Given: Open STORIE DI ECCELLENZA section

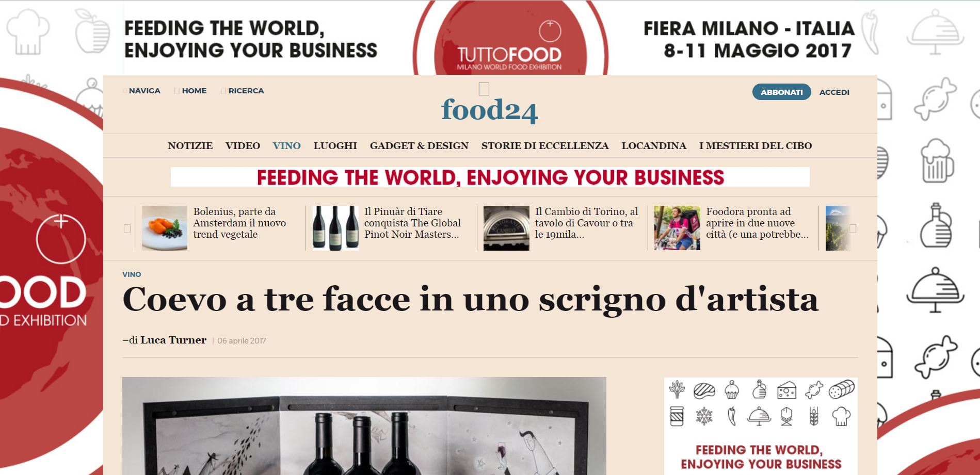Looking at the screenshot, I should pos(545,146).
